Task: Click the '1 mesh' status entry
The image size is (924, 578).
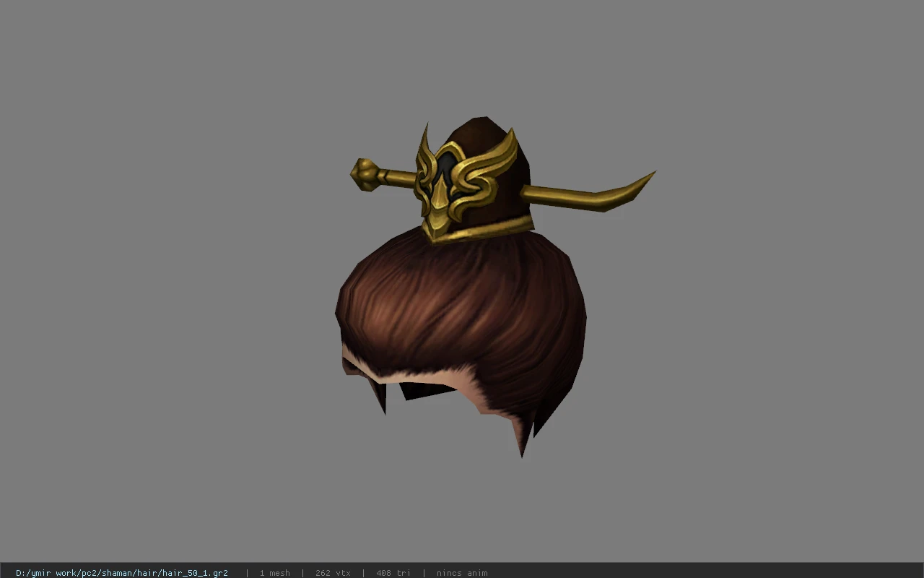Action: pyautogui.click(x=274, y=573)
